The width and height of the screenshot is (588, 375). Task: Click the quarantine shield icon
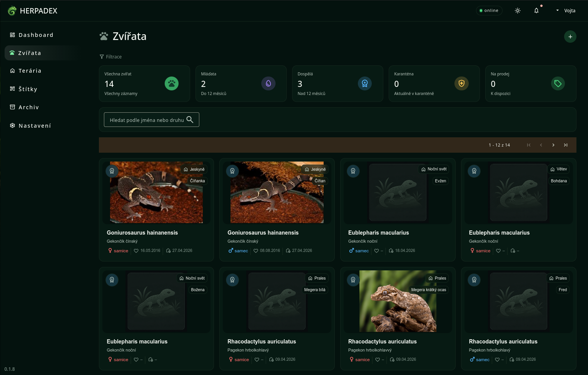(461, 83)
